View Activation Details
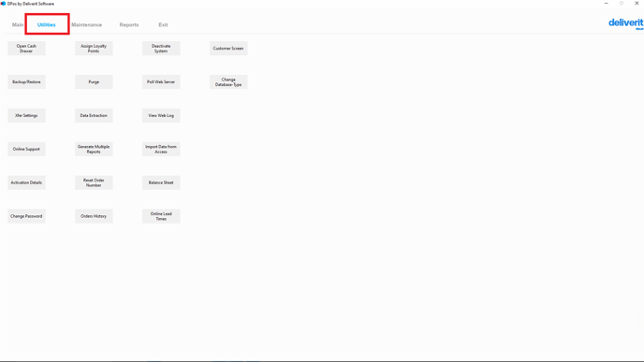The height and width of the screenshot is (362, 644). coord(26,182)
